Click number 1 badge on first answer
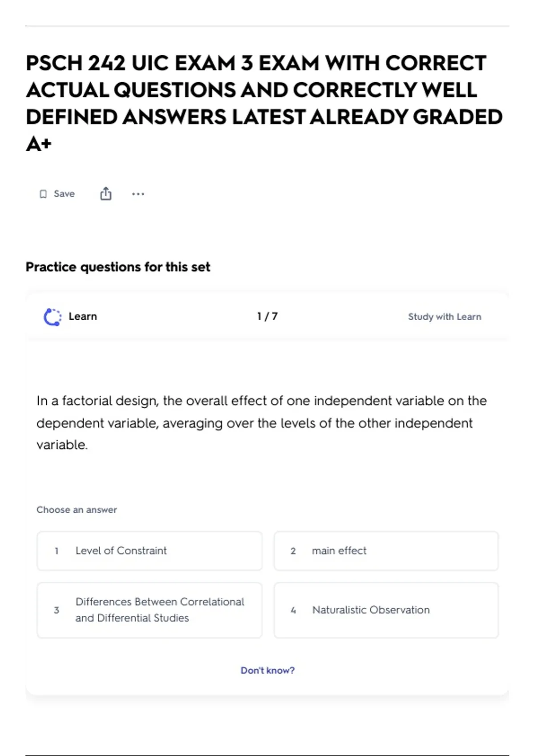534x756 pixels. point(57,551)
